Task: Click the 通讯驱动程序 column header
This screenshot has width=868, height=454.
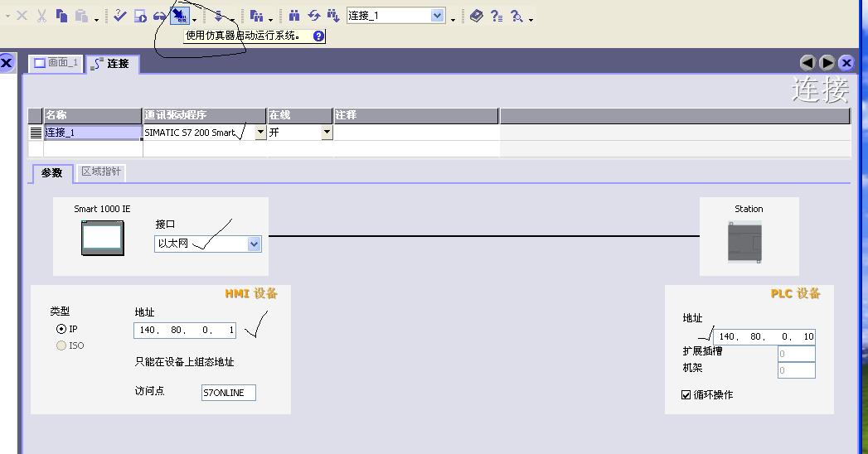Action: (204, 115)
